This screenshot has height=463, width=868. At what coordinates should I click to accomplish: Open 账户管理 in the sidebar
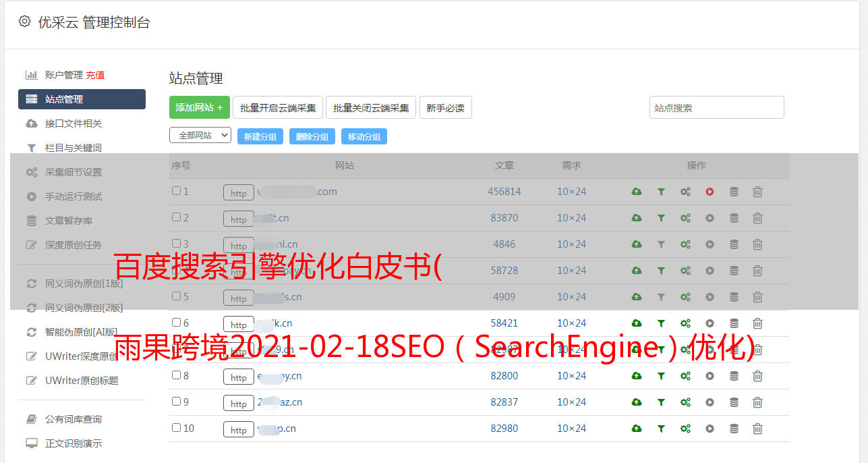[x=63, y=75]
